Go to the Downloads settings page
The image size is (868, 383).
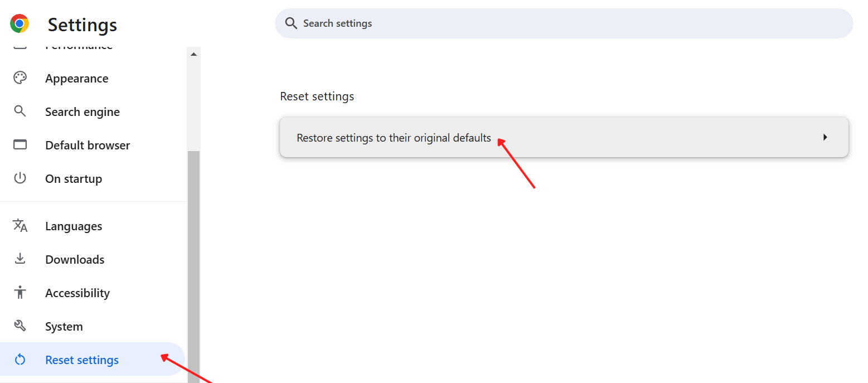point(74,259)
